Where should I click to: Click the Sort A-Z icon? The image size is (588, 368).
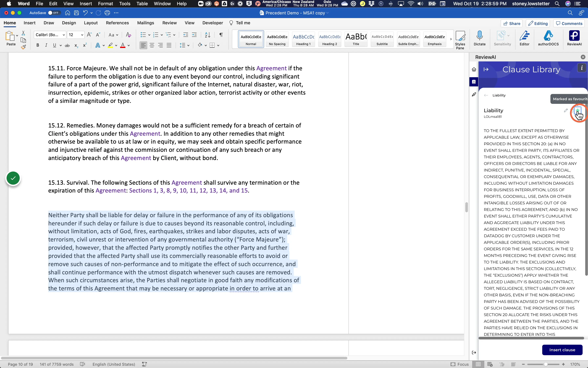point(208,35)
